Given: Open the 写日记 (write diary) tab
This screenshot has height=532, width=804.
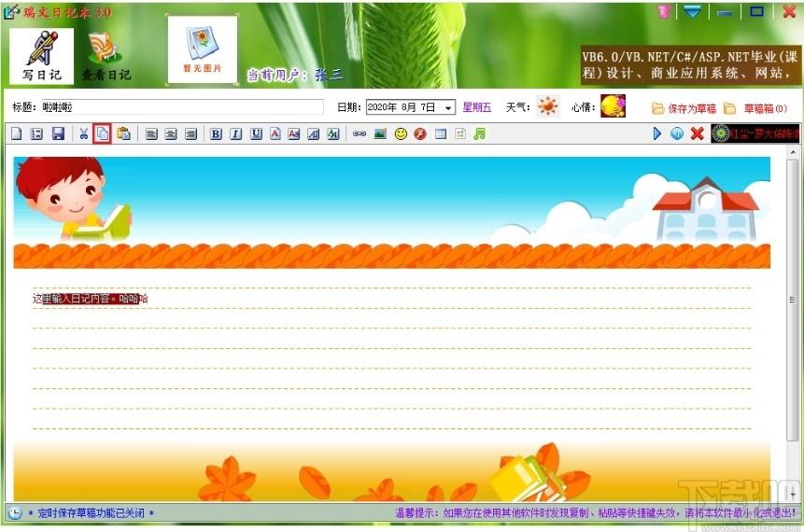Looking at the screenshot, I should click(x=41, y=56).
